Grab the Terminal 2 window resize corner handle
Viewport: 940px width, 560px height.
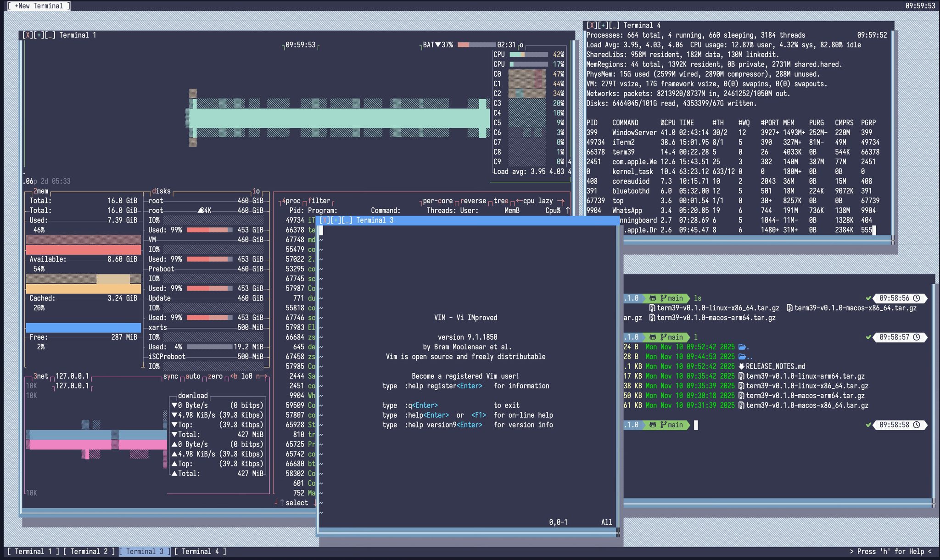pyautogui.click(x=934, y=503)
